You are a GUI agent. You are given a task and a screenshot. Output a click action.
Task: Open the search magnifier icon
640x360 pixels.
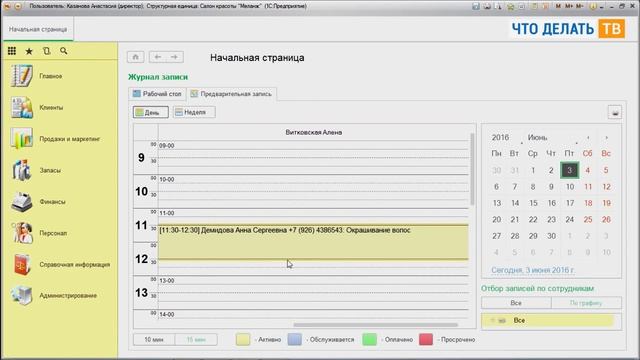click(x=64, y=51)
